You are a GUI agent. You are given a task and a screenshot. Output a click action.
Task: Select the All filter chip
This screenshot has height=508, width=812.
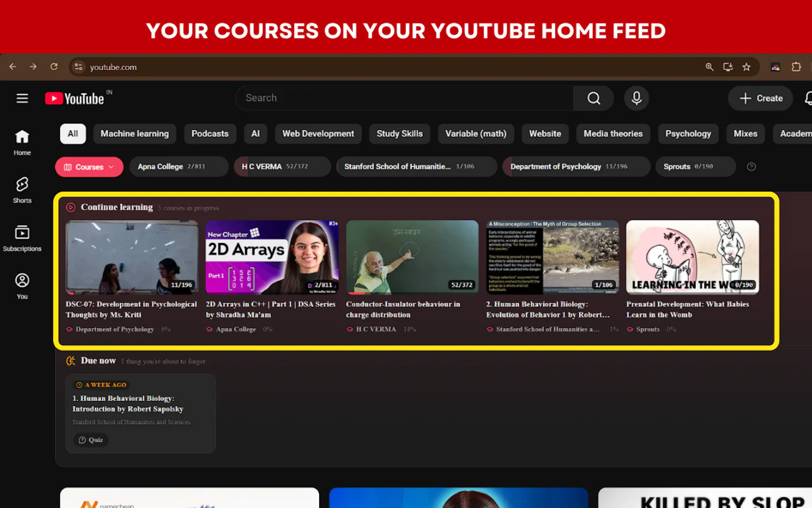click(x=73, y=134)
